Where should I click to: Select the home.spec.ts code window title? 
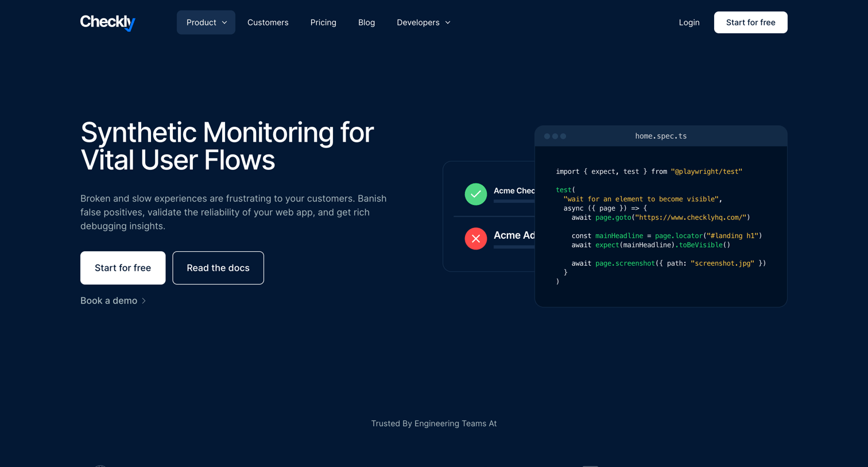tap(661, 136)
